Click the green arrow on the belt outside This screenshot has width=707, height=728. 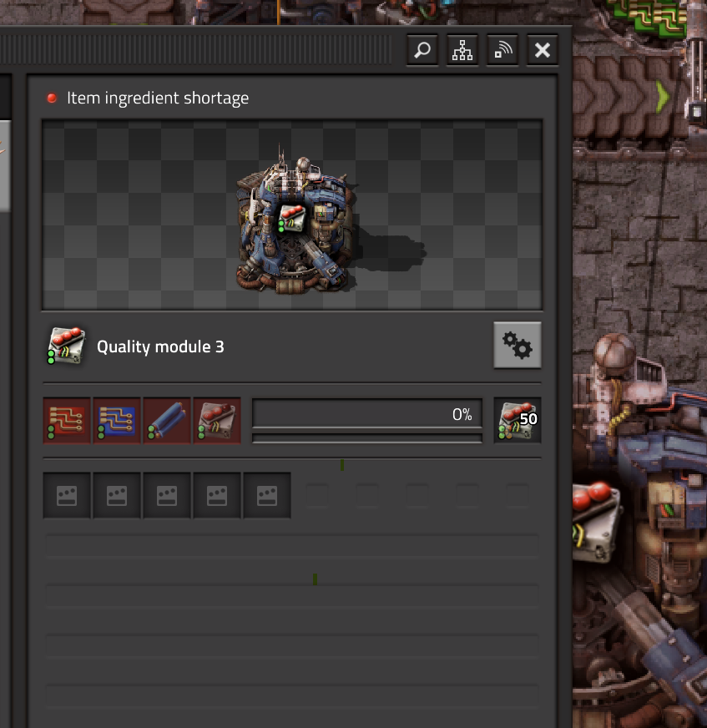(x=663, y=97)
